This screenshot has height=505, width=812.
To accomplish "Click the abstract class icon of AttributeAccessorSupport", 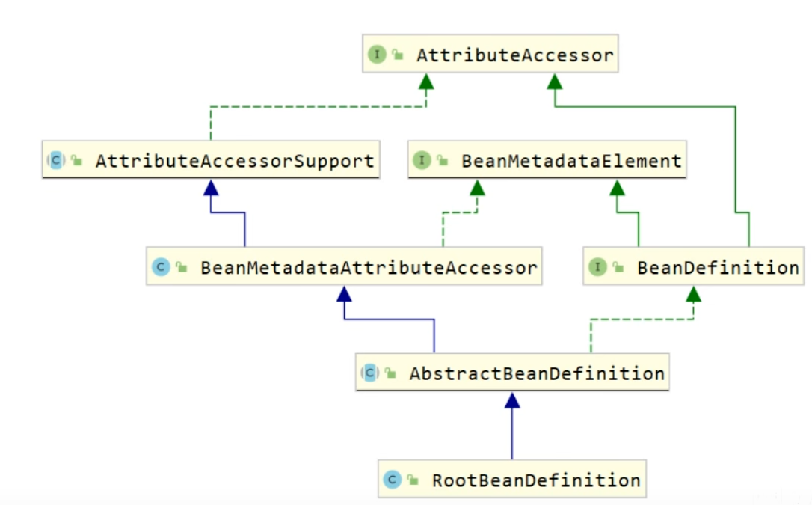I will coord(57,161).
